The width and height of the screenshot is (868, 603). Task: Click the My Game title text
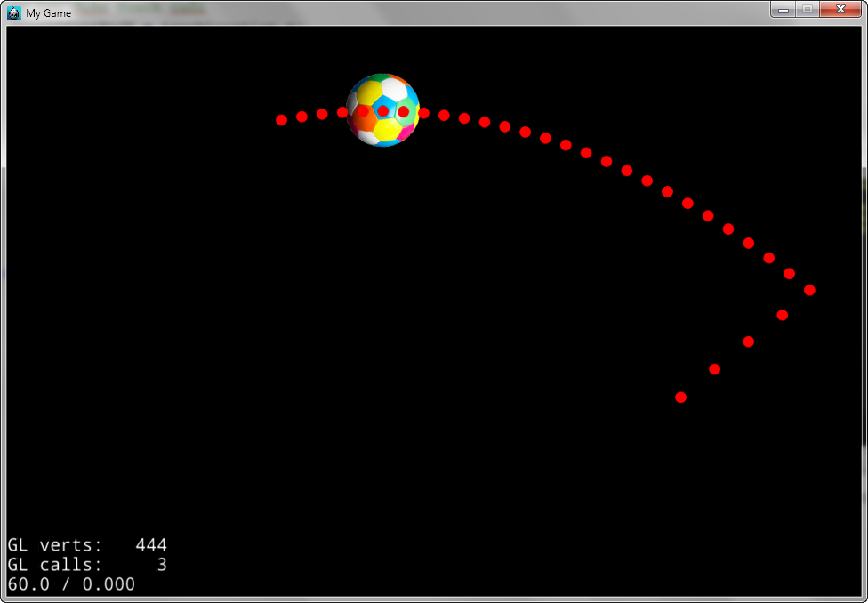tap(49, 13)
